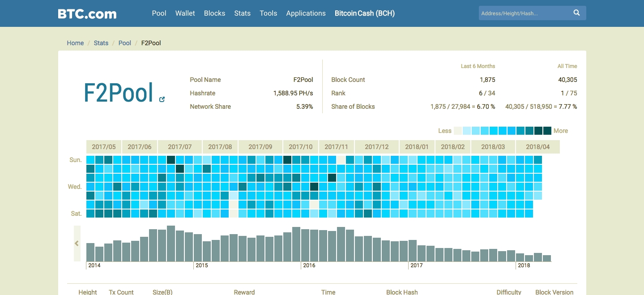Click the 2018 year marker on the timeline
Image resolution: width=644 pixels, height=295 pixels.
pos(524,265)
